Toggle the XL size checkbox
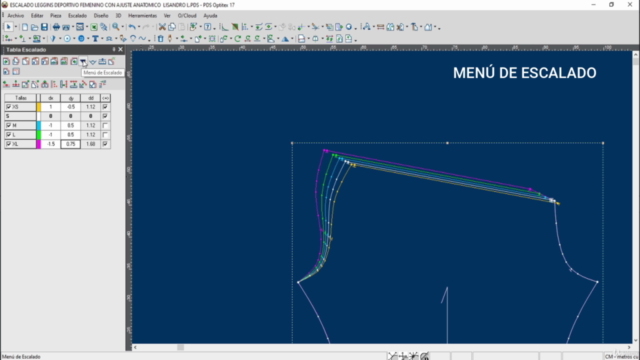640x360 pixels. click(x=9, y=144)
